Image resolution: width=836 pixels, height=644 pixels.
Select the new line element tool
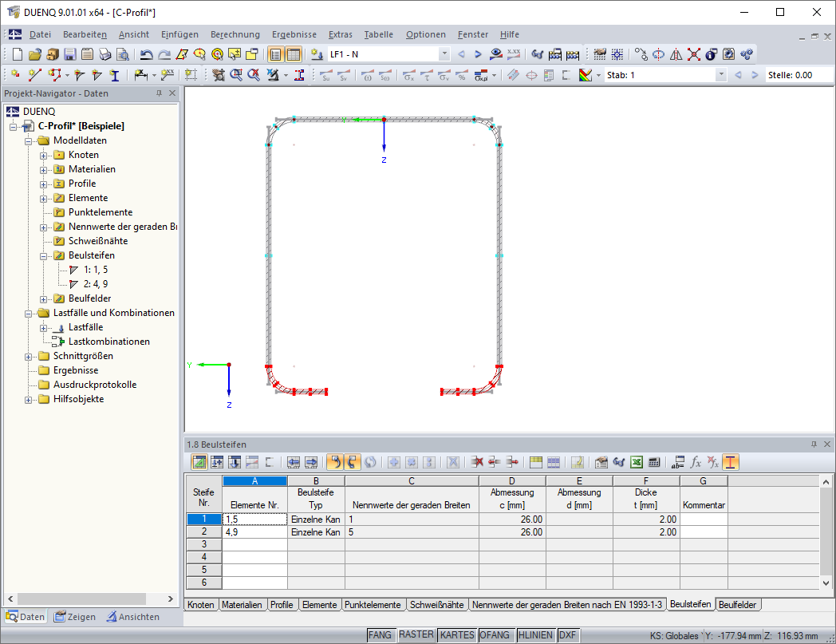(34, 75)
